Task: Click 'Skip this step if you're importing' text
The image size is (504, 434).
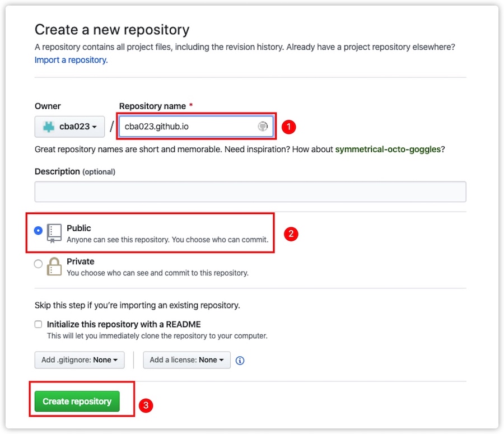Action: [x=137, y=305]
